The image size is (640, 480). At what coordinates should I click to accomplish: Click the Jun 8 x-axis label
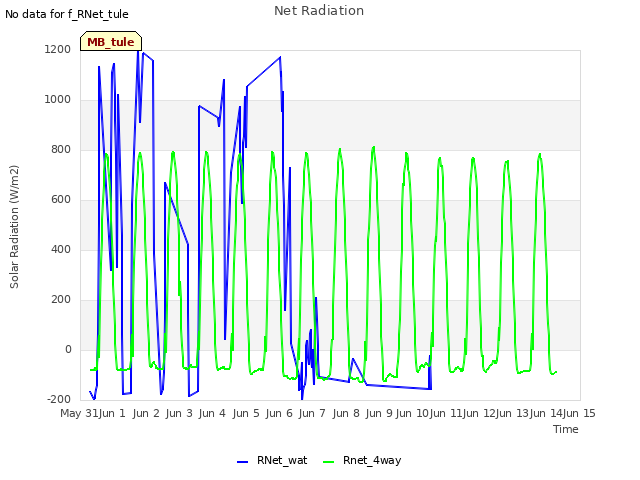[x=346, y=413]
